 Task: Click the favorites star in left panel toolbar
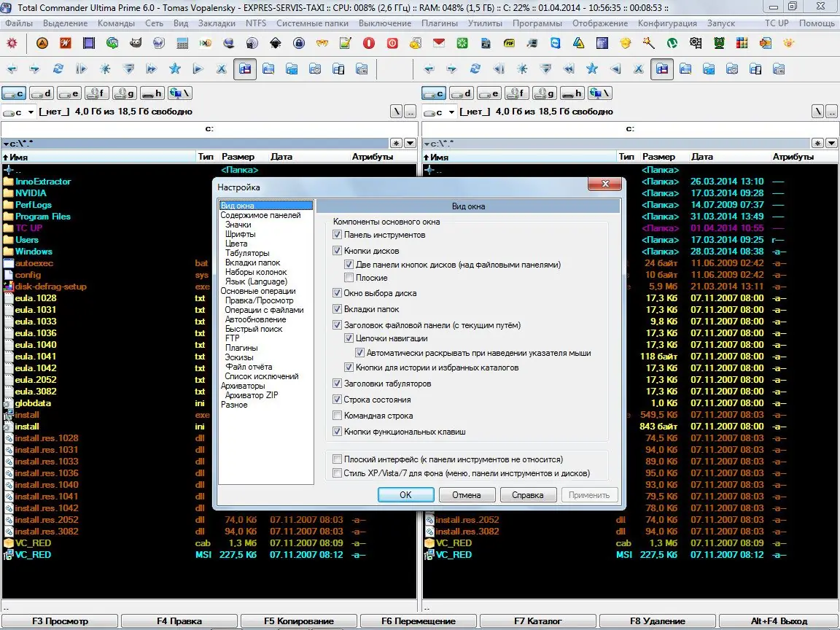174,69
